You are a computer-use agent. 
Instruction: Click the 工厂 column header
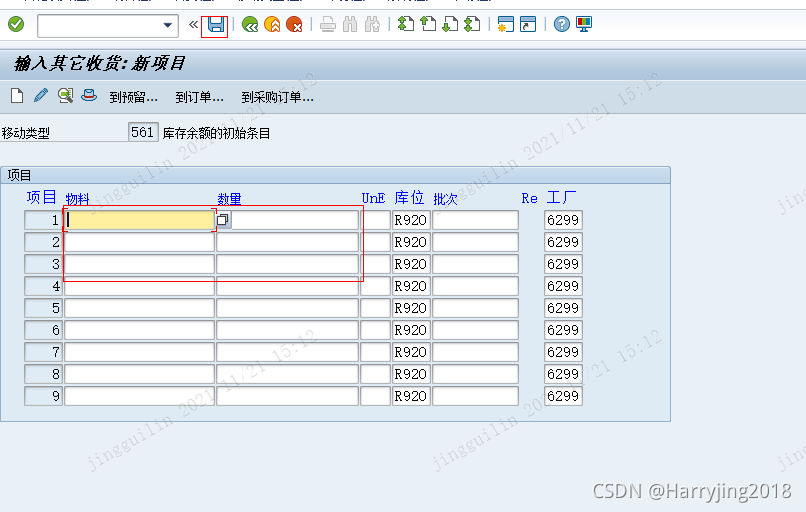[x=561, y=198]
